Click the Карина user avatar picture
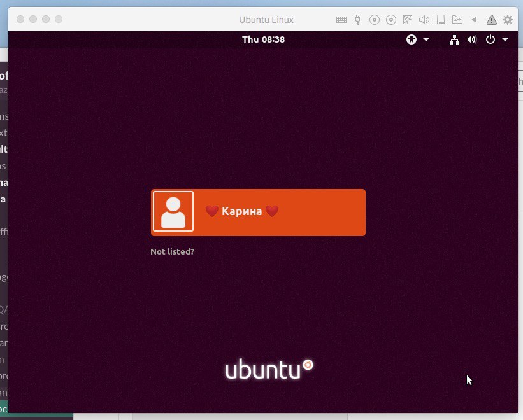523x420 pixels. (x=173, y=211)
